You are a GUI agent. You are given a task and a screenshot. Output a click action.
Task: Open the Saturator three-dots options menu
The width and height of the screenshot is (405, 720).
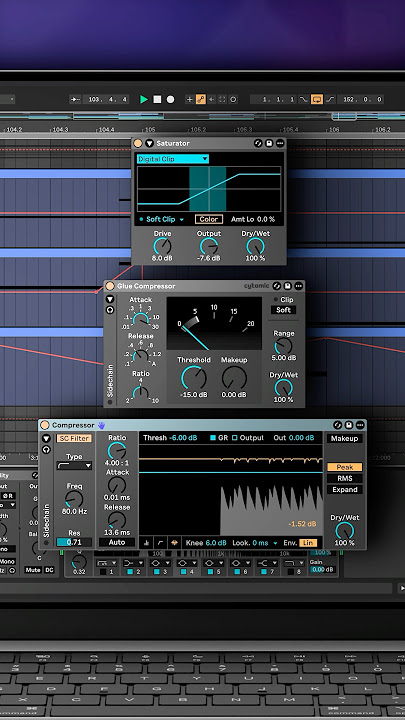pyautogui.click(x=280, y=143)
